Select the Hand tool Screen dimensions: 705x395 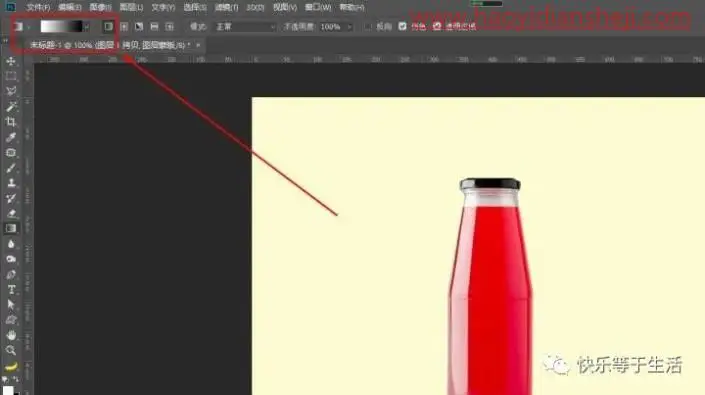tap(11, 335)
